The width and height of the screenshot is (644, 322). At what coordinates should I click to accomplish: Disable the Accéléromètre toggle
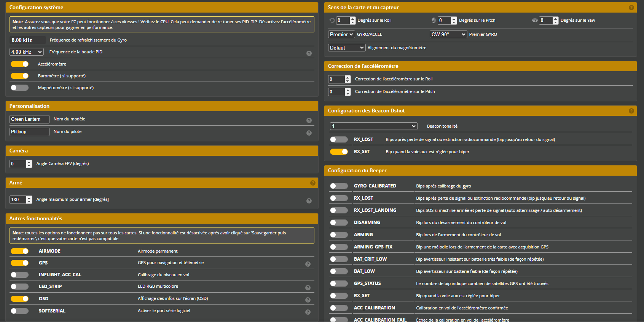click(x=19, y=64)
